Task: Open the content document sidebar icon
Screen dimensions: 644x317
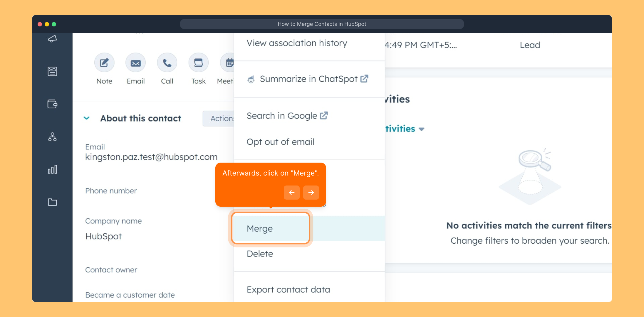Action: (52, 71)
